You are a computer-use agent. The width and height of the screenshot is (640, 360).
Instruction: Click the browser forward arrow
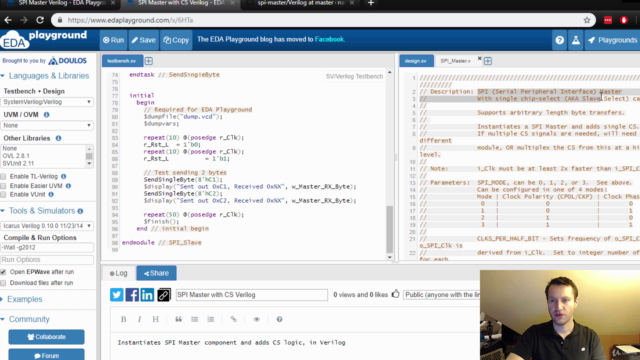tap(24, 20)
